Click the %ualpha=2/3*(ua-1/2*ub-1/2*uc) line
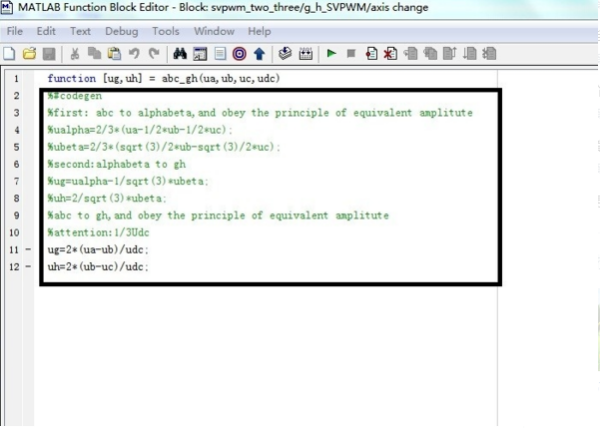 140,130
